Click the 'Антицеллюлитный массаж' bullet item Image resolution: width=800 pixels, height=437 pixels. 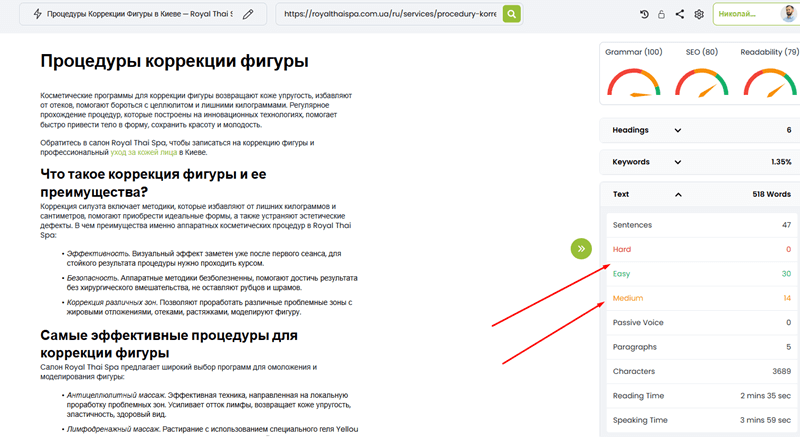pyautogui.click(x=209, y=405)
